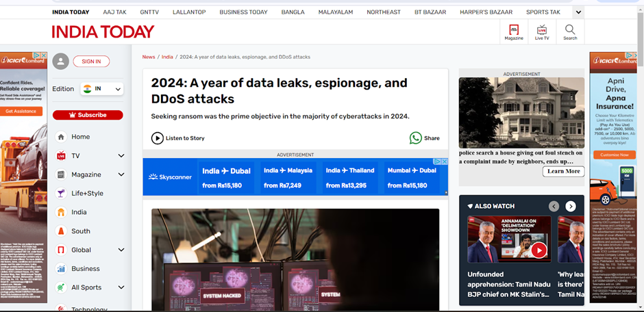Click the Life+Style cocktail icon
This screenshot has height=312, width=644.
pyautogui.click(x=61, y=194)
